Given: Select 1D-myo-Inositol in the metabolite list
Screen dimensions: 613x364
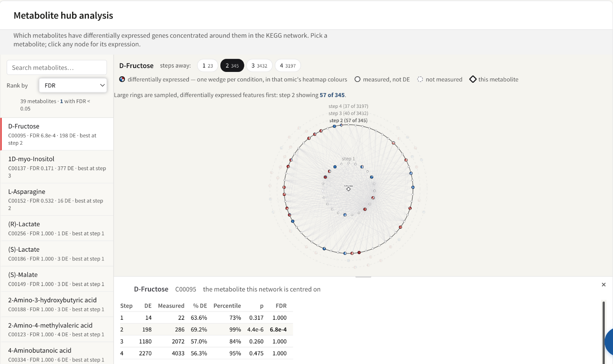Looking at the screenshot, I should coord(57,167).
